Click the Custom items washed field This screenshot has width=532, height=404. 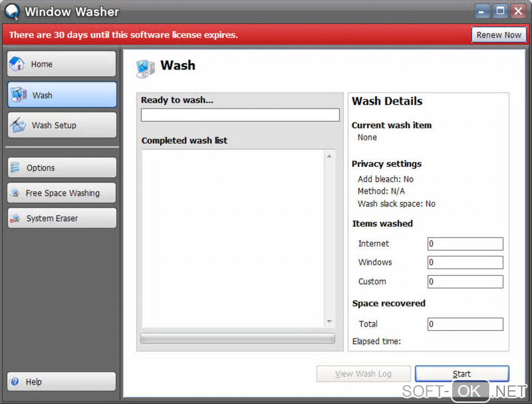[x=465, y=281]
